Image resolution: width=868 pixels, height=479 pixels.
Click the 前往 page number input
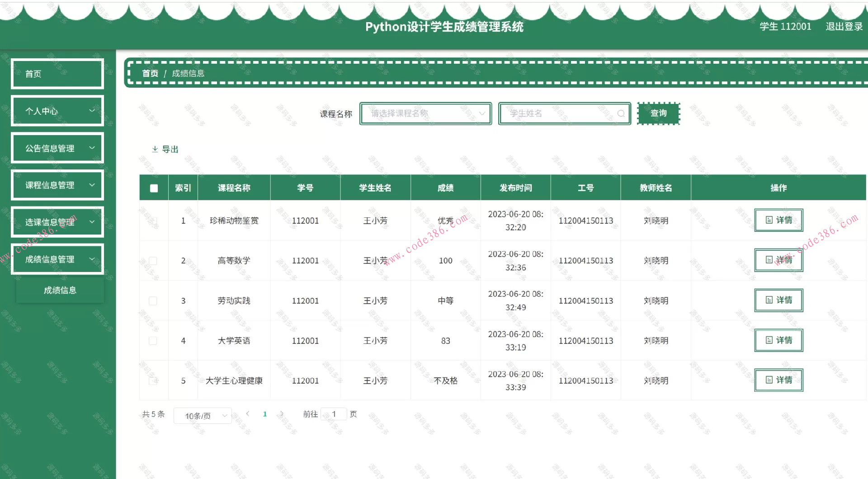pos(333,413)
